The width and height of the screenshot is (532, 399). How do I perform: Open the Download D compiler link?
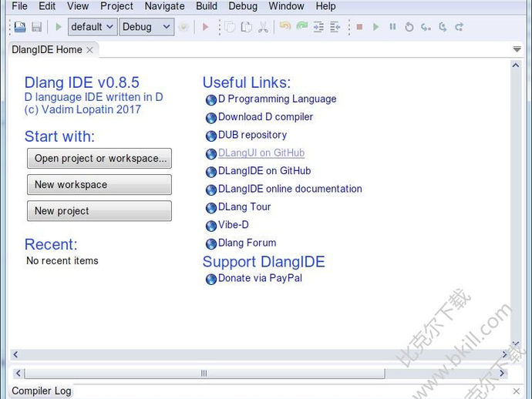[x=266, y=117]
